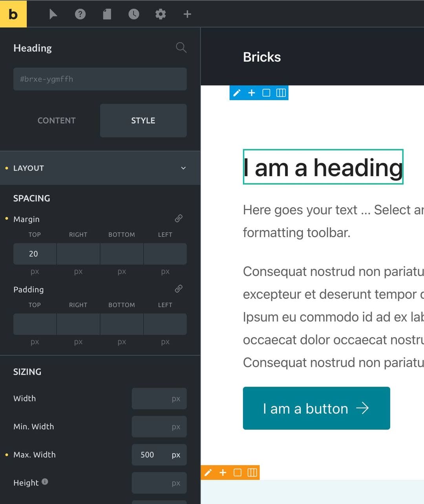Viewport: 424px width, 504px height.
Task: Switch to the STYLE tab
Action: click(143, 121)
